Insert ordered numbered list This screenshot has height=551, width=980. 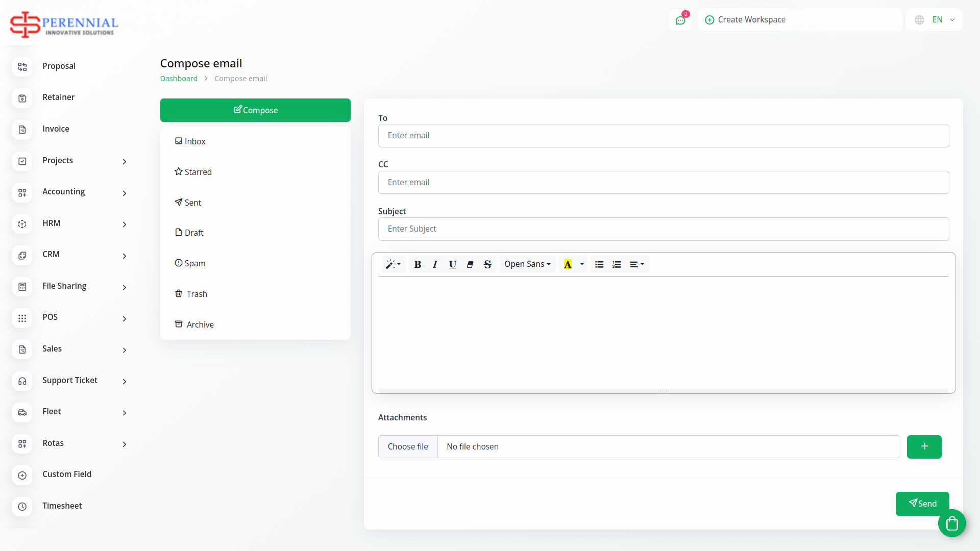tap(617, 264)
